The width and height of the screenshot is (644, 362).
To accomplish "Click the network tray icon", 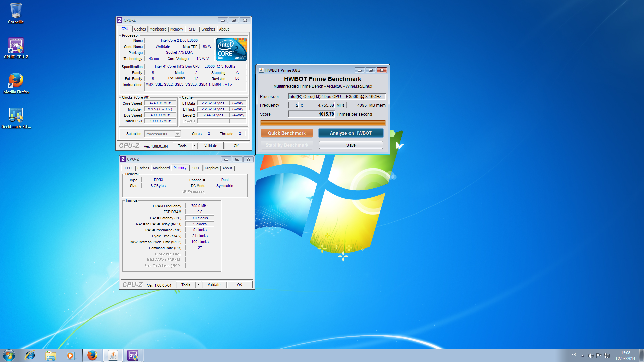I will [x=607, y=355].
